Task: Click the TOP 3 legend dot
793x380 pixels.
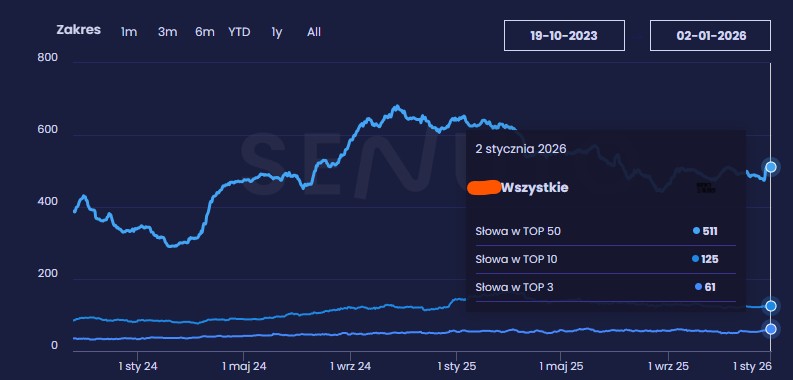Action: (x=698, y=287)
